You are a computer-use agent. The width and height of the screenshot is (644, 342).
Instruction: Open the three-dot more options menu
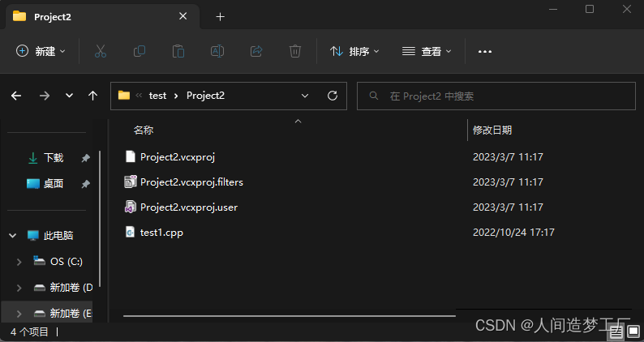pyautogui.click(x=485, y=51)
